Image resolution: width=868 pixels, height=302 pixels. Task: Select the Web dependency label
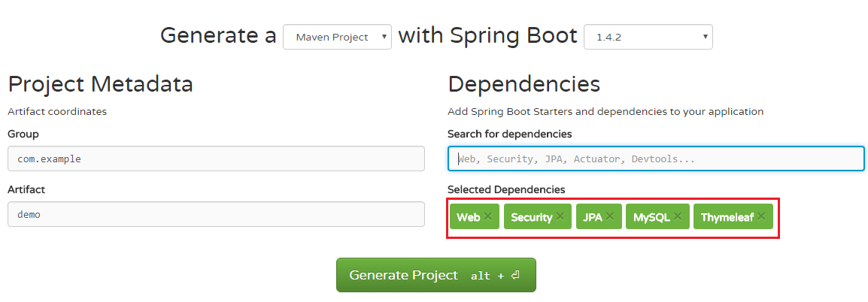[x=468, y=217]
